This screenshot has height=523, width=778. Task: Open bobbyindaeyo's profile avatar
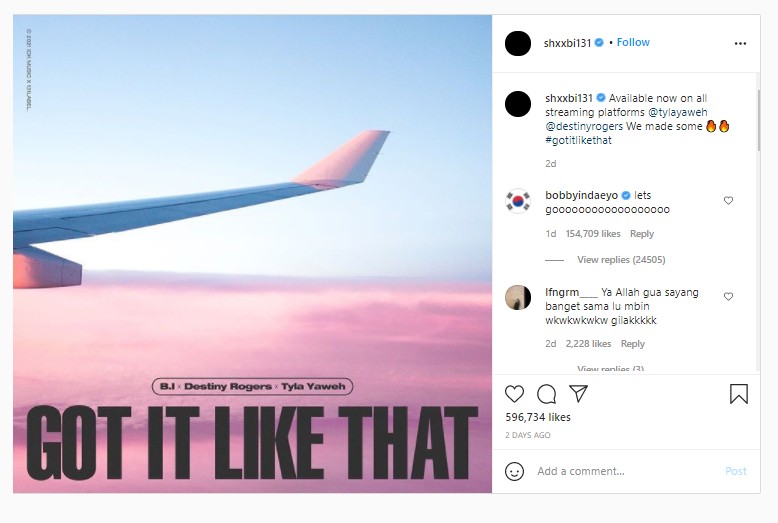(518, 201)
